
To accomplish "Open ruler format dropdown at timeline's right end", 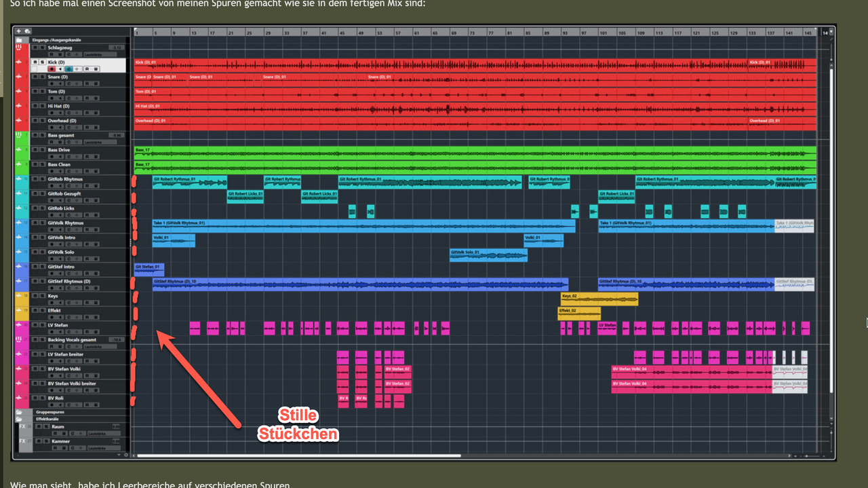I will pyautogui.click(x=831, y=32).
